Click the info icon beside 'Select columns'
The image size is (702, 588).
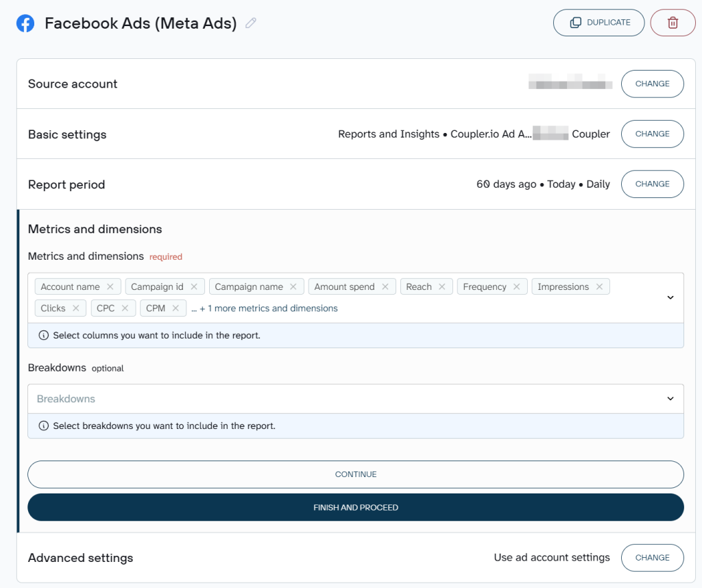click(x=43, y=335)
